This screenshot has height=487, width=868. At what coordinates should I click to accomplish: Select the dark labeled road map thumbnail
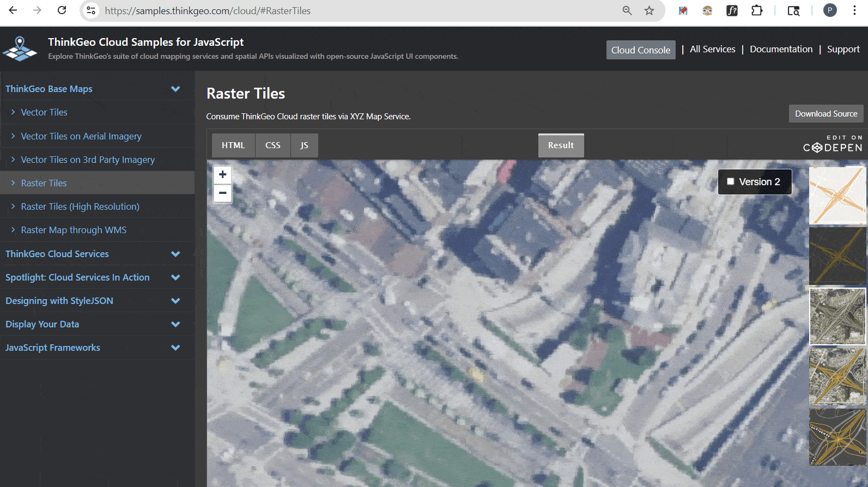[837, 437]
